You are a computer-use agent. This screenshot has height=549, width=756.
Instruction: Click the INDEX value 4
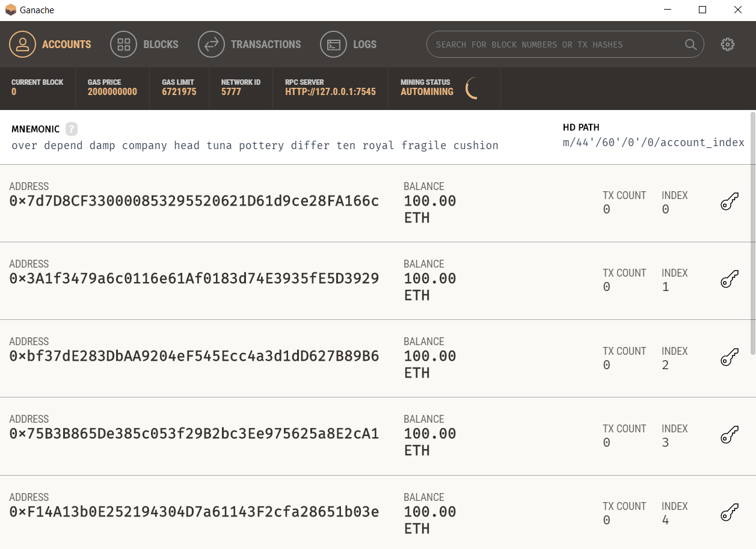pos(665,521)
